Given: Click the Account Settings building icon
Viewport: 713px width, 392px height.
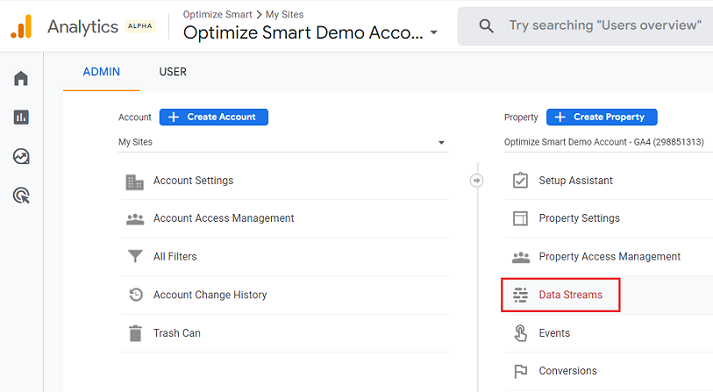Looking at the screenshot, I should point(135,182).
